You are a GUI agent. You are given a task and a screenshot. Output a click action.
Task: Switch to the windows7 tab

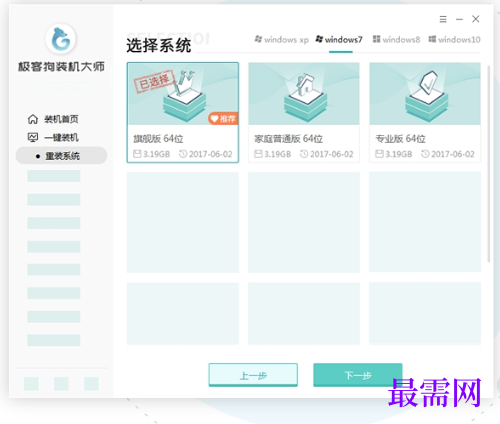[x=339, y=40]
